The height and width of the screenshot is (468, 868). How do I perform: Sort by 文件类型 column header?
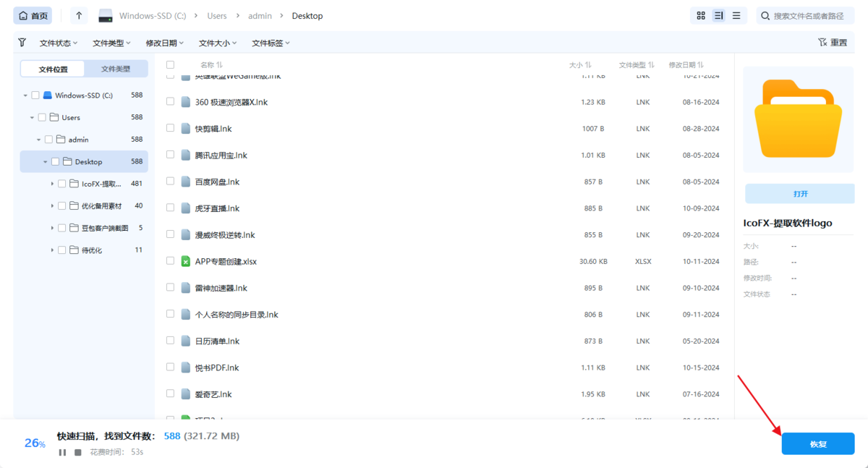(x=637, y=65)
